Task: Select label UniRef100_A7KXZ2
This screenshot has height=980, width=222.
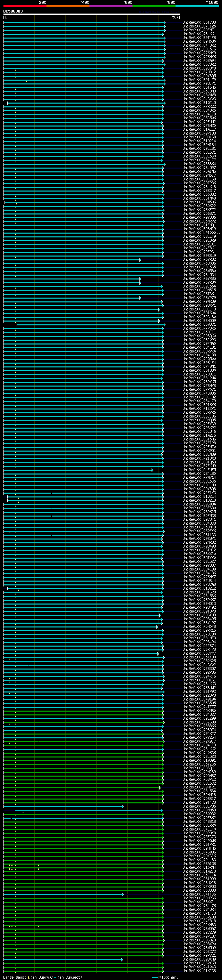Action: pos(199,106)
